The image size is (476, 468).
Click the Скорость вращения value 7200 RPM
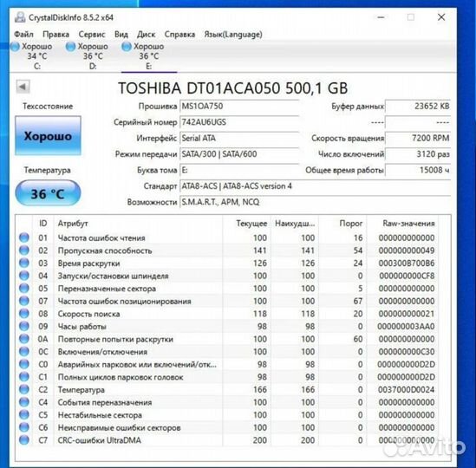coord(418,138)
